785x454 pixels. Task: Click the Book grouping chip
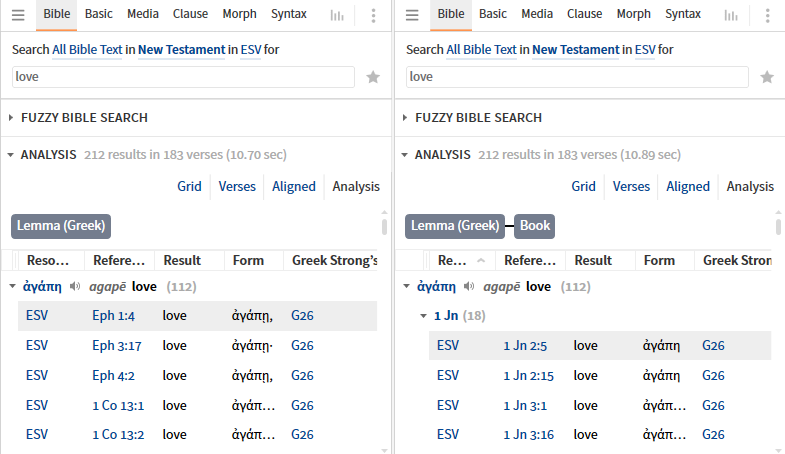pos(535,226)
